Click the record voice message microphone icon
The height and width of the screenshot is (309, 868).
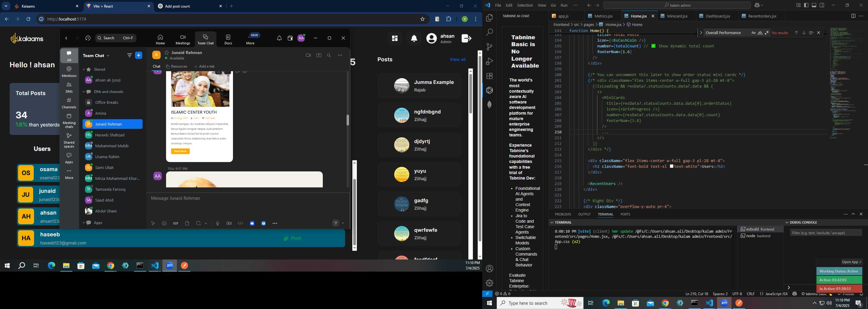[218, 223]
